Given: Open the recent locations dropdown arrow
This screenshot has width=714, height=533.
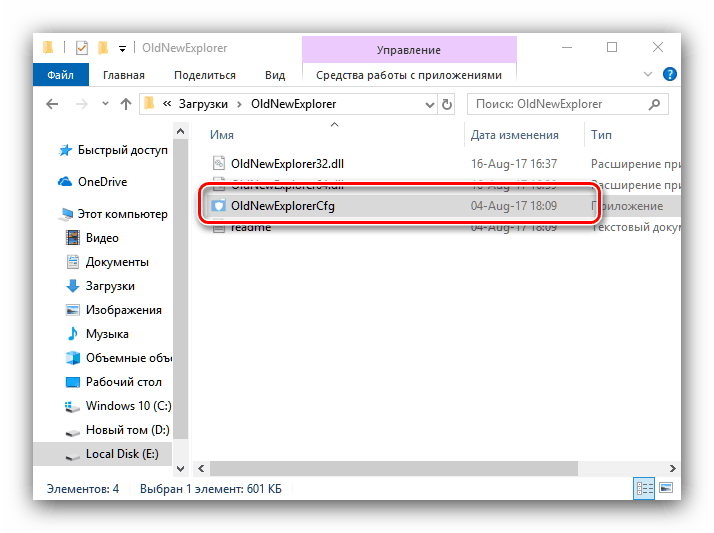Looking at the screenshot, I should pos(106,104).
